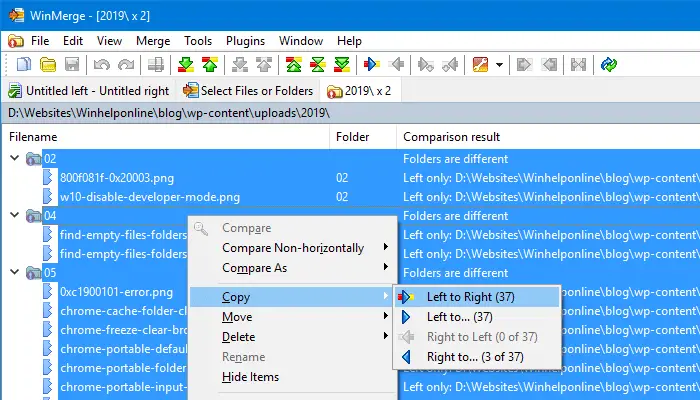Click the Save toolbar icon
Screen dimensions: 700x400
[x=72, y=65]
